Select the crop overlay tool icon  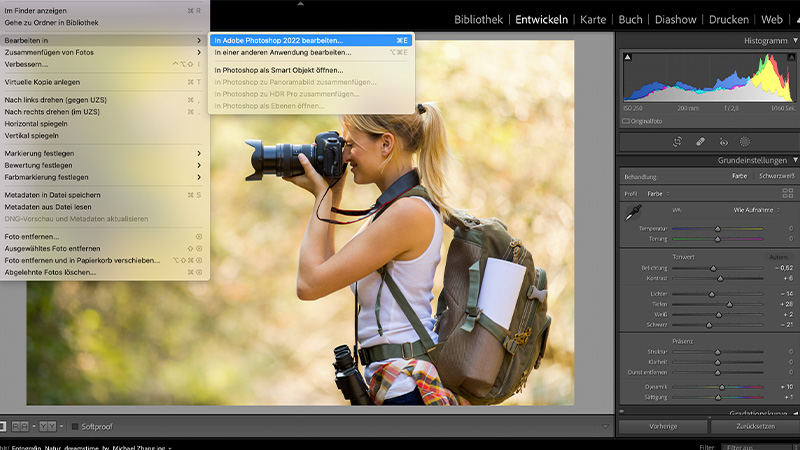click(677, 142)
